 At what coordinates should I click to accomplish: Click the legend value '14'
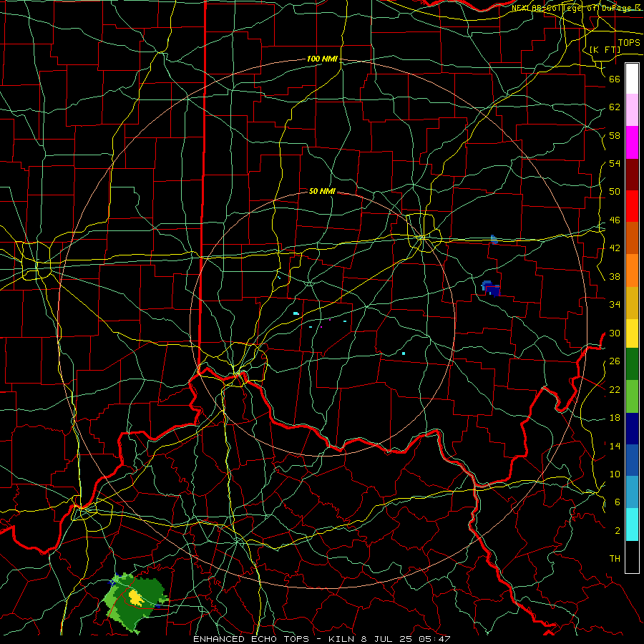(x=615, y=446)
